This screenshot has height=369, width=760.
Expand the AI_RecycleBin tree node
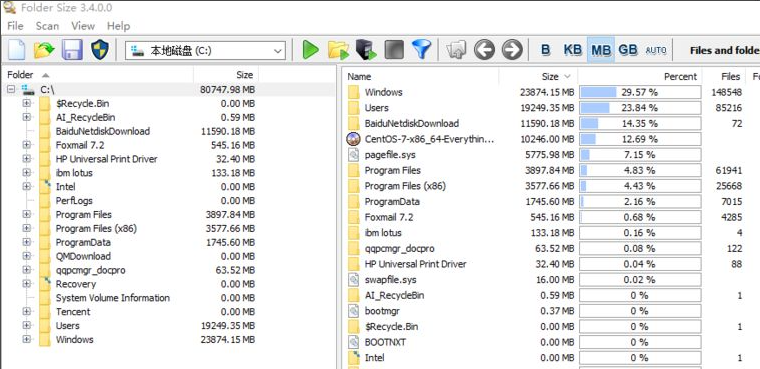pyautogui.click(x=27, y=117)
